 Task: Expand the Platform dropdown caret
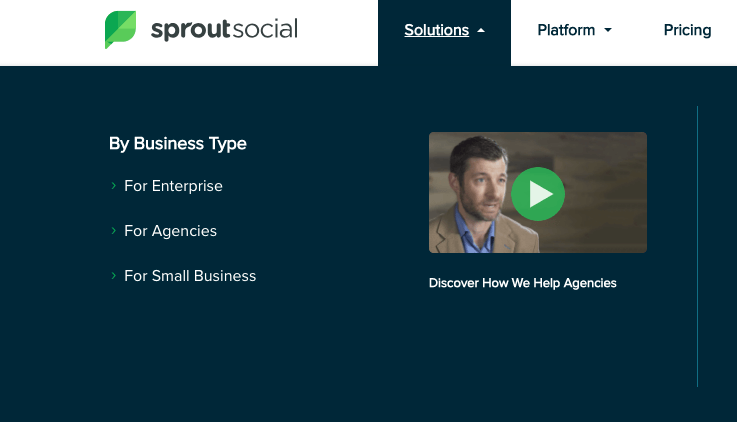[608, 30]
